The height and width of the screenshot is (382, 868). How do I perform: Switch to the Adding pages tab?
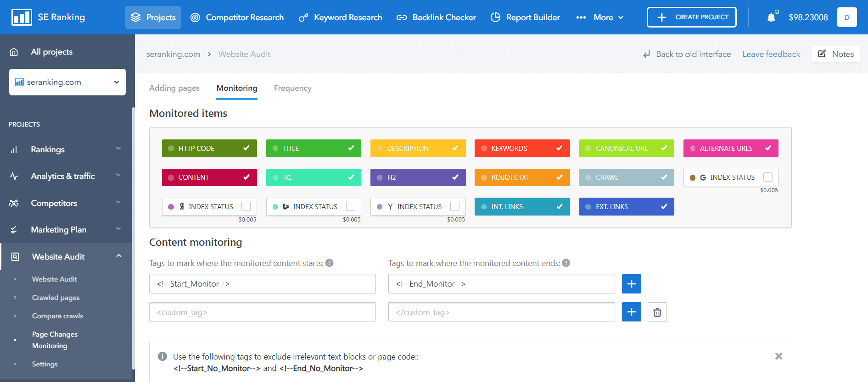tap(174, 88)
